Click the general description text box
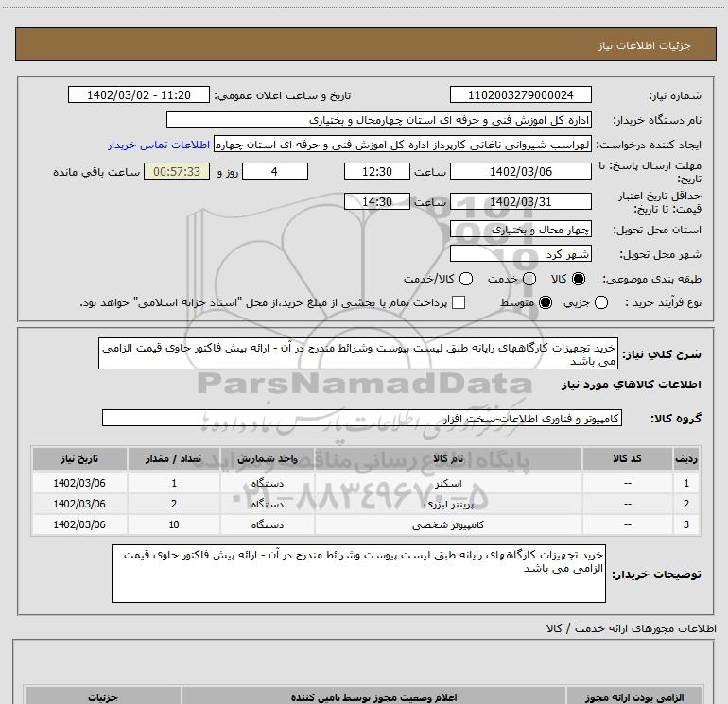The height and width of the screenshot is (704, 728). tap(358, 353)
